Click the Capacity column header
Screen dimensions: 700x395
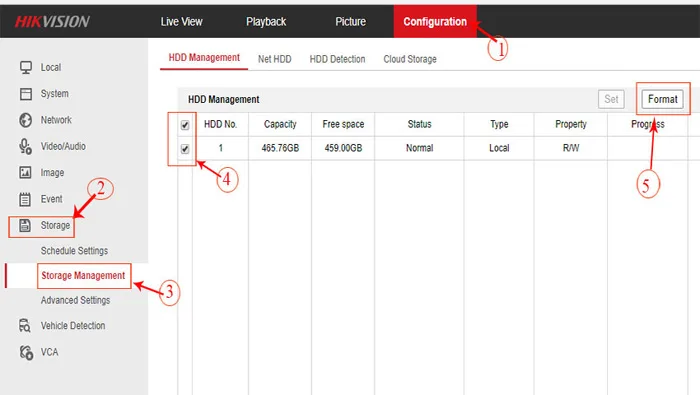280,124
